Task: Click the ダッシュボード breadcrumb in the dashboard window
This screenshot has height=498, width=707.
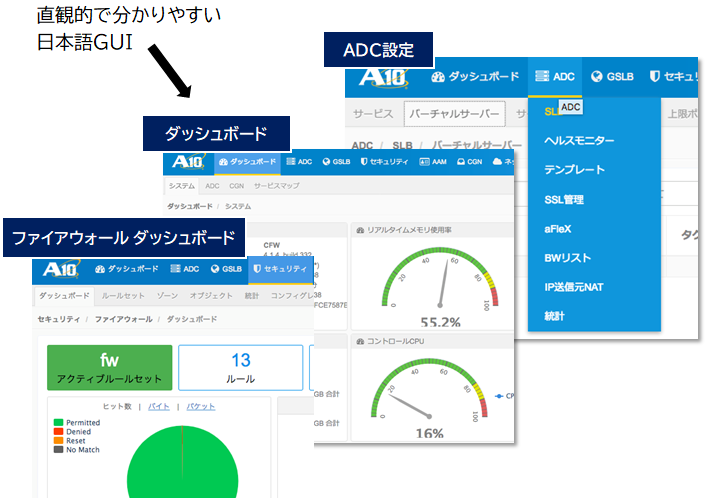Action: coord(190,206)
